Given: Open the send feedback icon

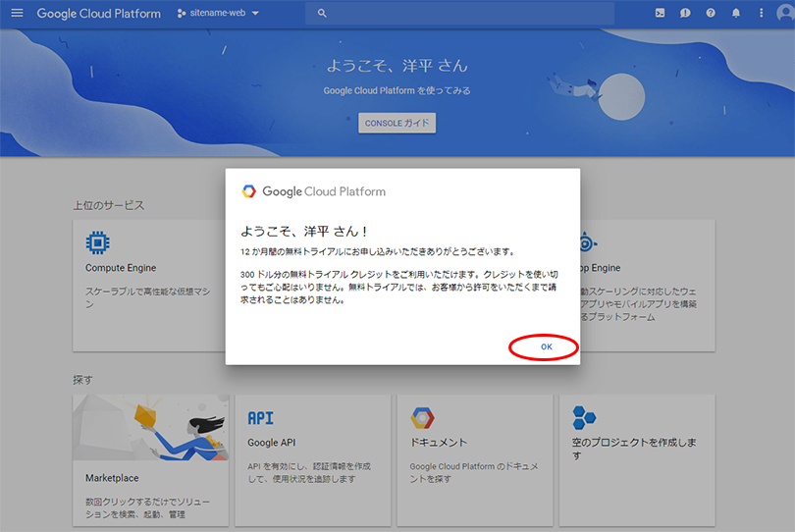Looking at the screenshot, I should [x=685, y=13].
